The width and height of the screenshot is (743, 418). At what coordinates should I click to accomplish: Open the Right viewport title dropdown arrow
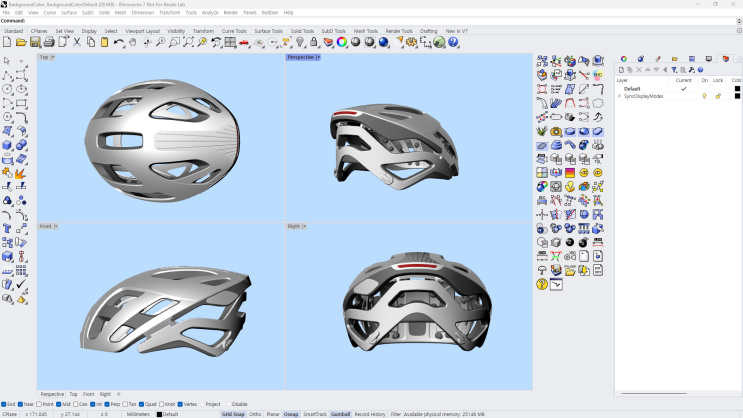point(304,227)
